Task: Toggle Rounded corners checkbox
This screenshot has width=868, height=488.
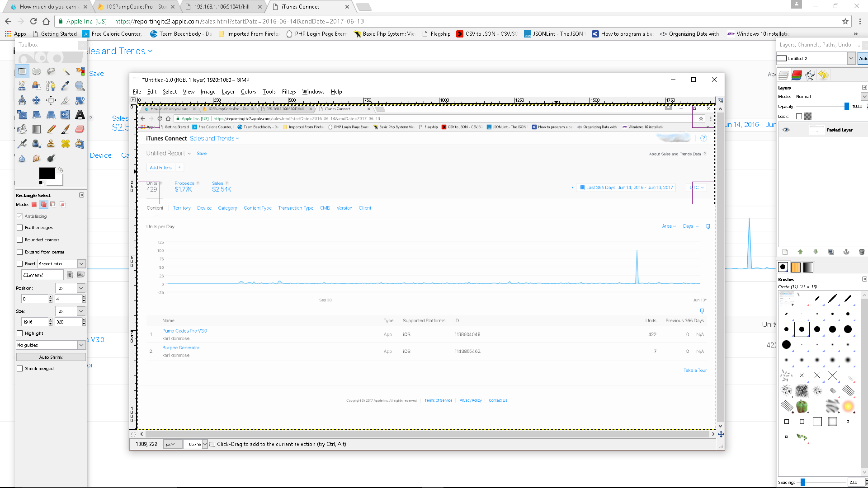Action: (x=19, y=240)
